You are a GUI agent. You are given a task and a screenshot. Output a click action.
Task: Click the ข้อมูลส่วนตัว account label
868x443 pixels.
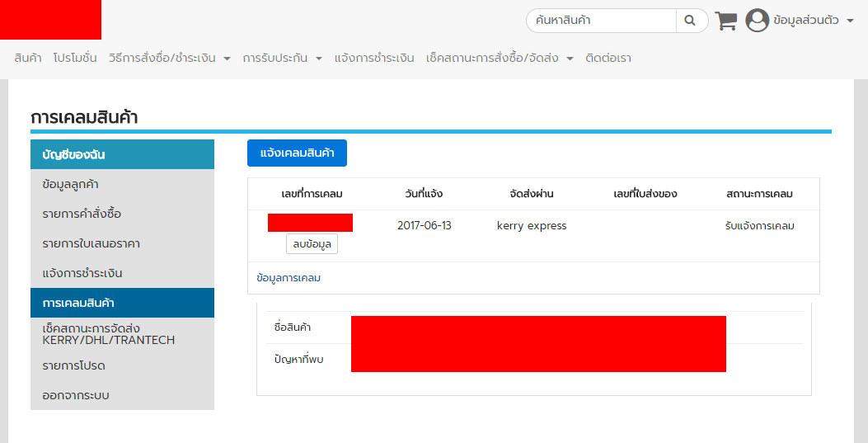pos(805,21)
